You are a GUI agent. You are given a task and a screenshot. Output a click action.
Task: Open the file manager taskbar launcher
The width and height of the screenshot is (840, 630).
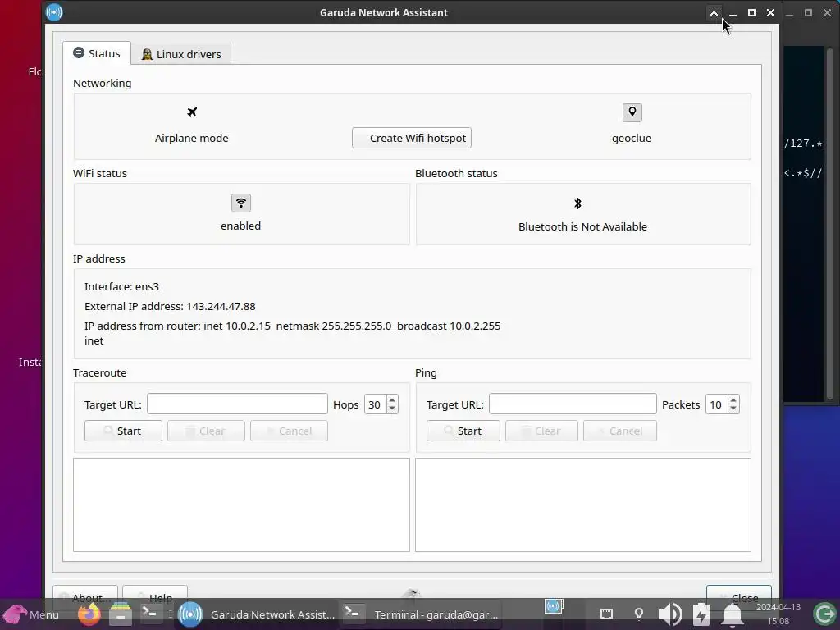[x=121, y=614]
